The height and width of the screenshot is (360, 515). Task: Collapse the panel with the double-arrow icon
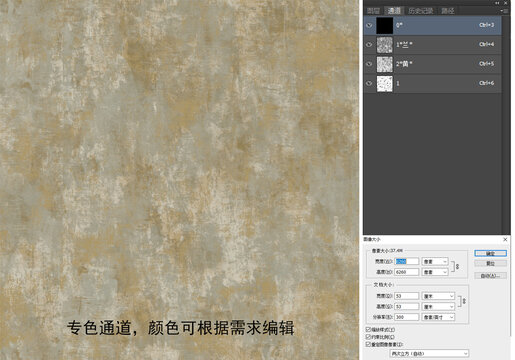coord(497,3)
